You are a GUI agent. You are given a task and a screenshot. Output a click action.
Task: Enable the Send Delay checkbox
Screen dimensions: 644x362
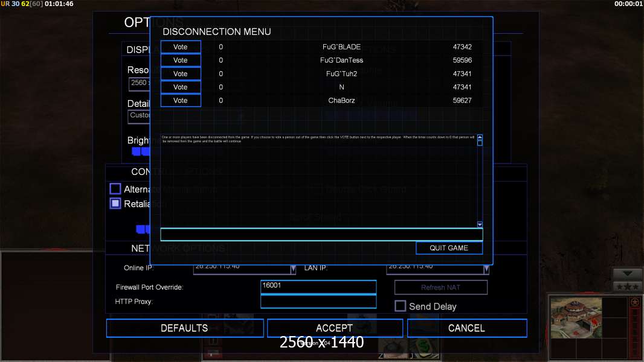[x=400, y=306]
